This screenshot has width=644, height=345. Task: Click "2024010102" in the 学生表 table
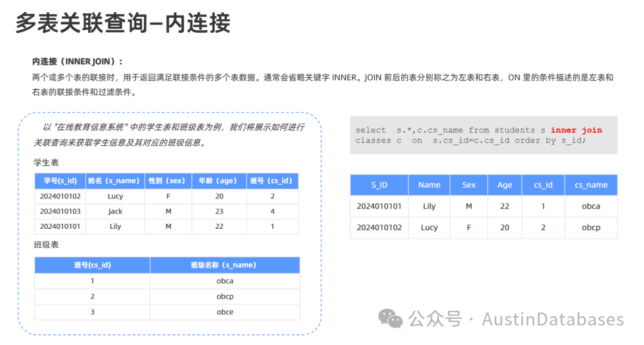[x=60, y=196]
